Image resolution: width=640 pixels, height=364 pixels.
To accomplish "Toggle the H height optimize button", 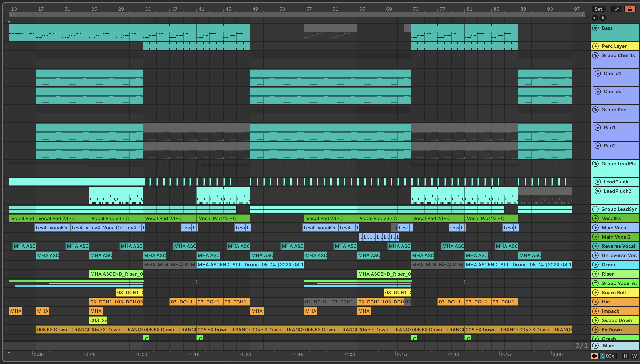I will [626, 356].
